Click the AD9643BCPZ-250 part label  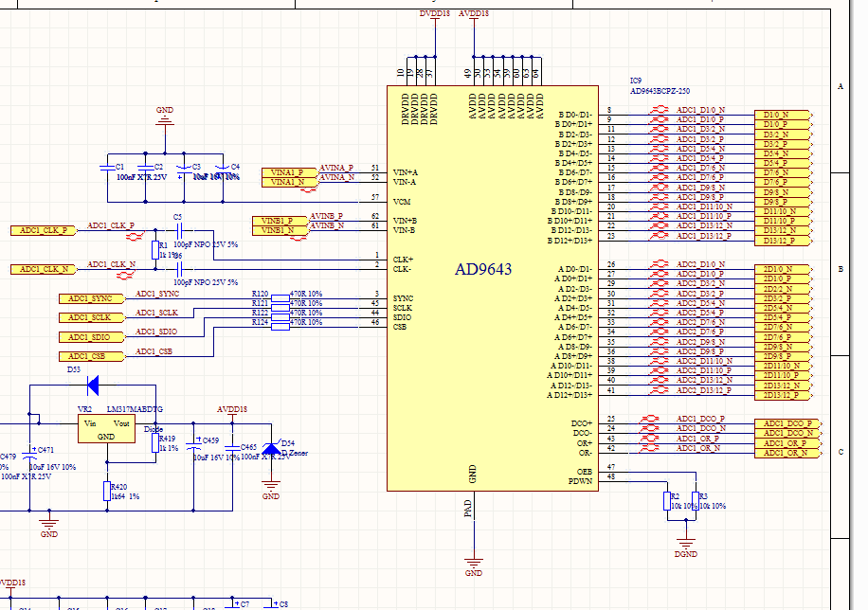click(660, 91)
